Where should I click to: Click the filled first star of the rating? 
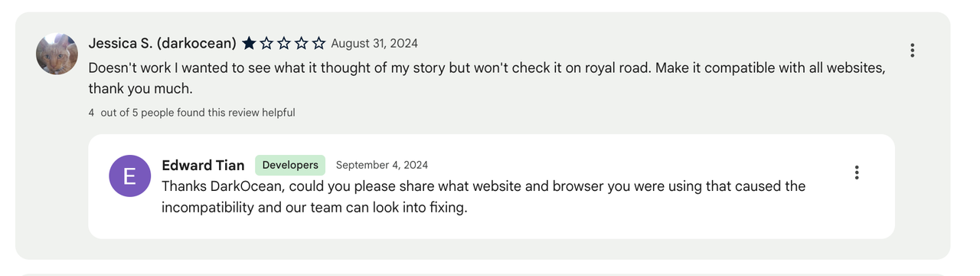(x=249, y=44)
